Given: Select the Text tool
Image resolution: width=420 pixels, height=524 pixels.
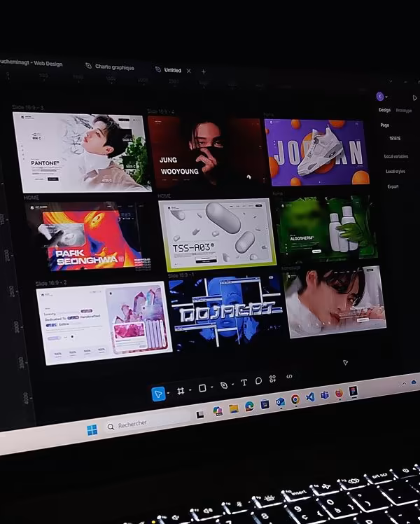Looking at the screenshot, I should pos(244,382).
